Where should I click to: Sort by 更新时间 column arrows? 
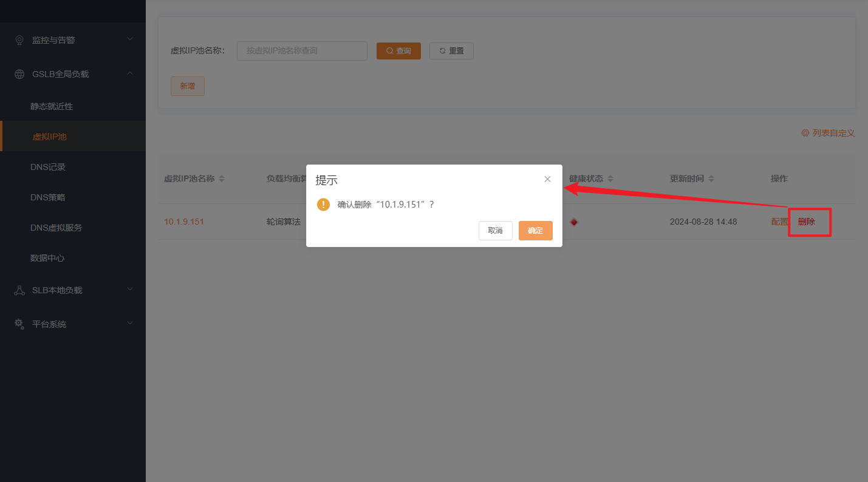[x=711, y=179]
